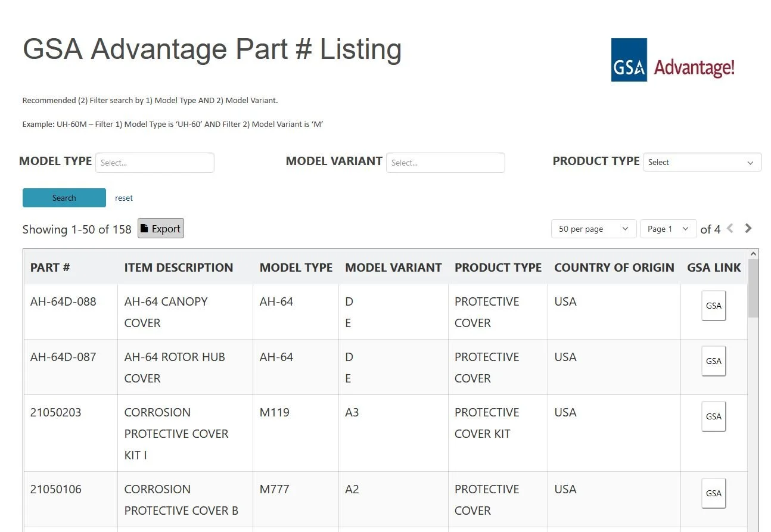Screen dimensions: 771x532
Task: Open the Product Type select dropdown
Action: (702, 162)
